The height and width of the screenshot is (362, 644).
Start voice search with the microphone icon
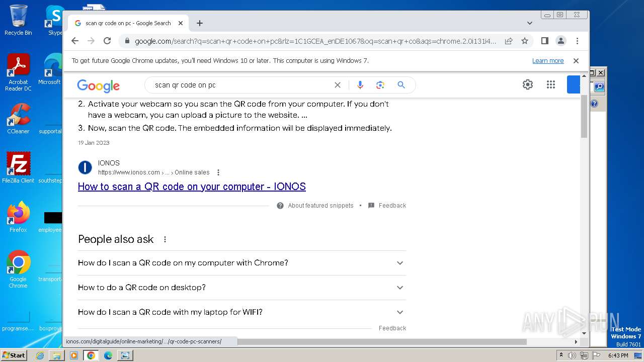pyautogui.click(x=360, y=85)
